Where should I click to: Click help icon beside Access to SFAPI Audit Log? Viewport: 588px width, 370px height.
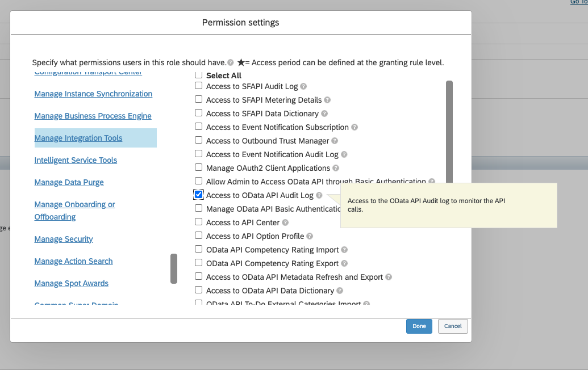(303, 87)
